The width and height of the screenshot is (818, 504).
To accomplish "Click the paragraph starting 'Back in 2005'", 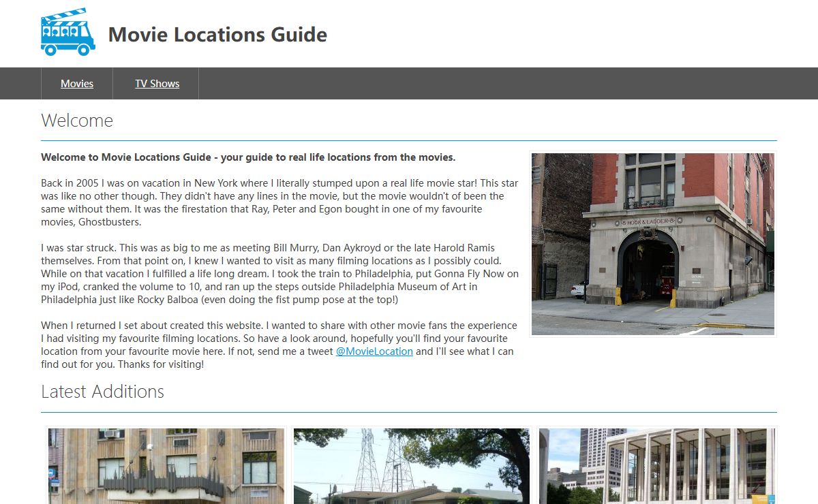I will pos(279,203).
